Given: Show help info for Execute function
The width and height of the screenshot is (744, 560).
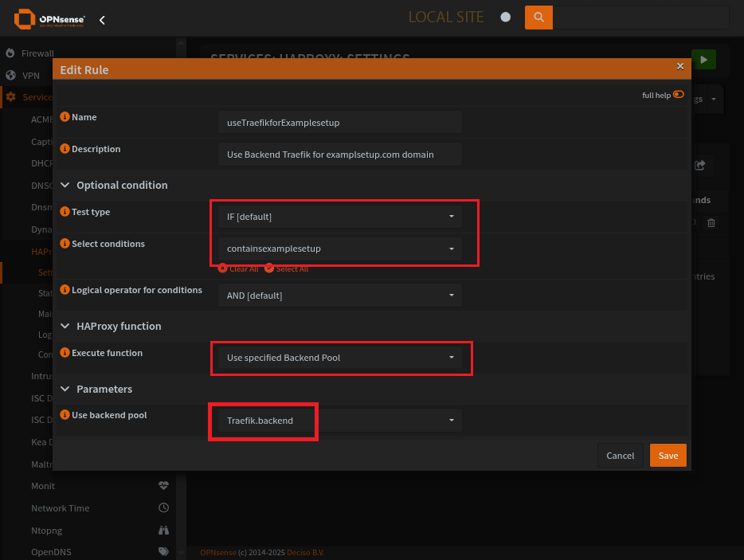Looking at the screenshot, I should (x=65, y=352).
